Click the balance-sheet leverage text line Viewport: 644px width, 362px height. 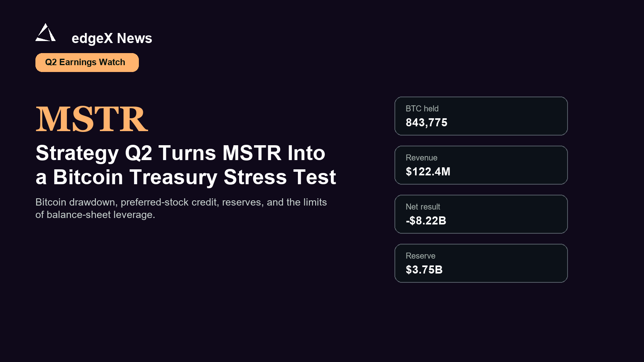[x=95, y=215]
